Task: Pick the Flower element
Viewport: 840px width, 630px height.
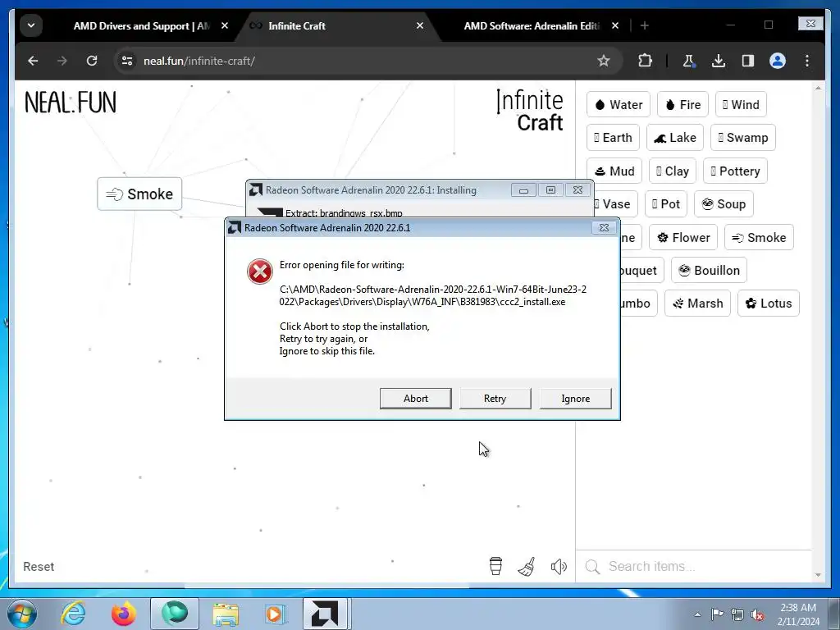Action: coord(683,237)
